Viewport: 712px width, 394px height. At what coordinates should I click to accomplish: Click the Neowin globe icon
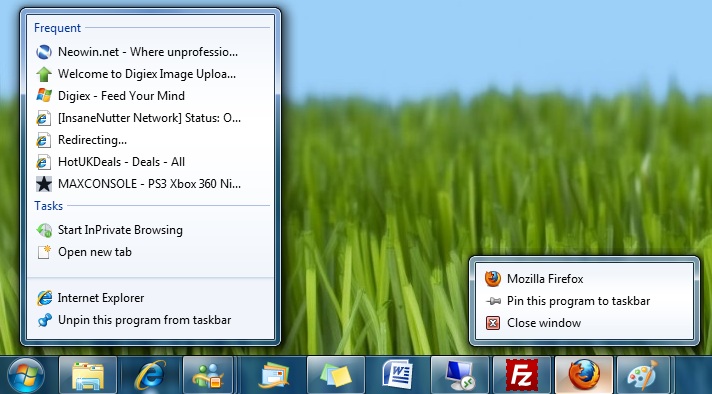(44, 52)
